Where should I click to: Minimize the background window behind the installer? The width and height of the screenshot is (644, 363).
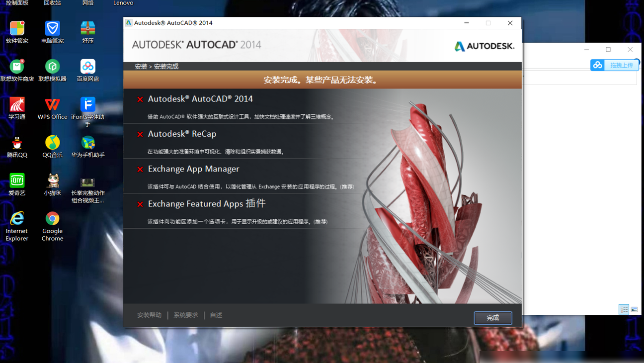(x=587, y=50)
